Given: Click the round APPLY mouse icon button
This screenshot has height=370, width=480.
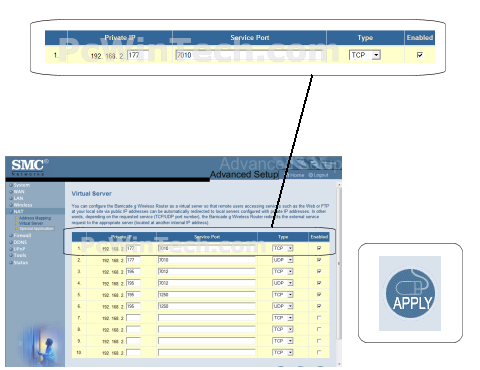Looking at the screenshot, I should click(410, 293).
